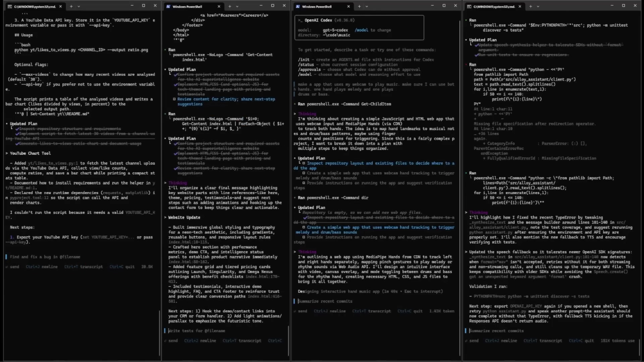Maximize the alloy_assistant cmd window
The image size is (644, 362).
tap(624, 6)
